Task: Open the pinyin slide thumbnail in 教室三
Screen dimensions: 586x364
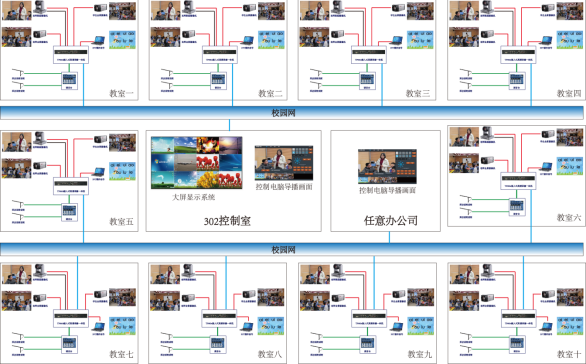Action: point(420,40)
